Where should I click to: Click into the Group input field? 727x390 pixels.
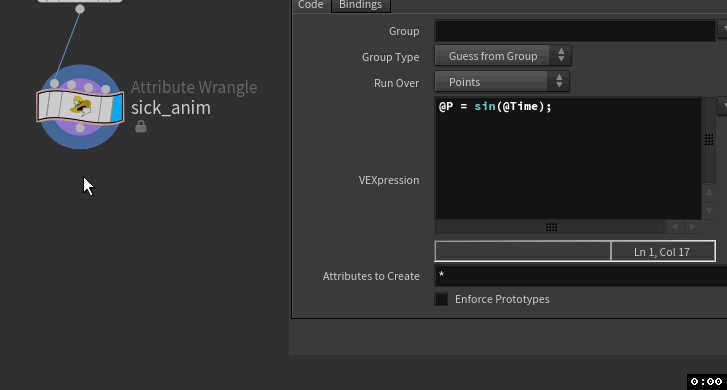pos(575,31)
